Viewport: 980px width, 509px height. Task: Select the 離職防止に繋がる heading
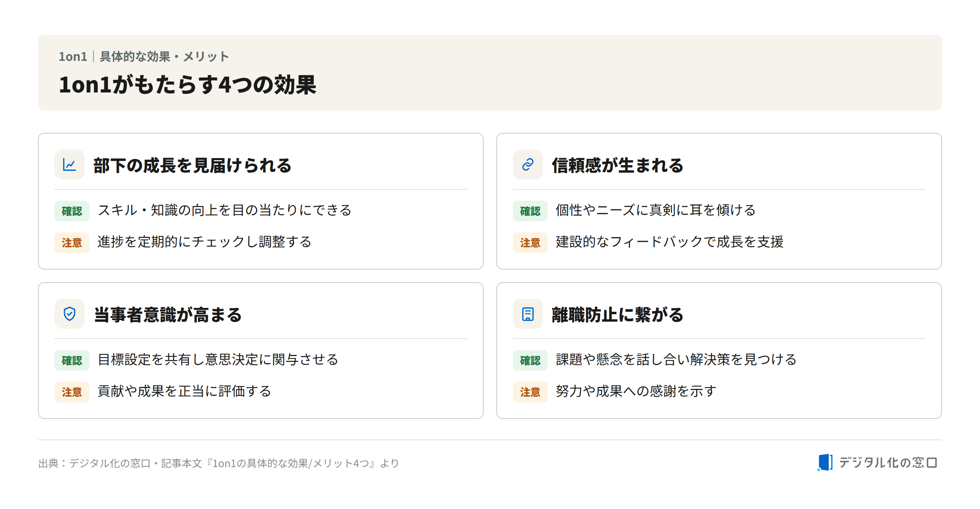618,315
